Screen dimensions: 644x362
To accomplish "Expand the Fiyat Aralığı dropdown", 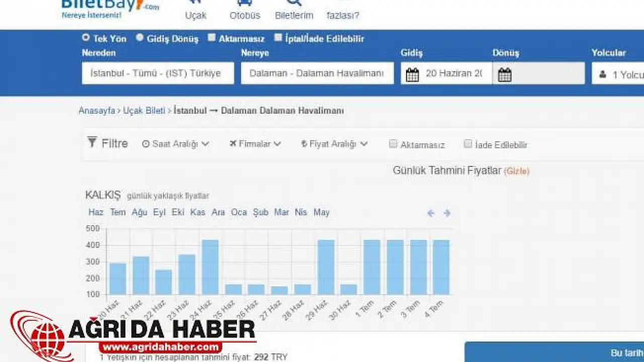I will click(x=335, y=144).
